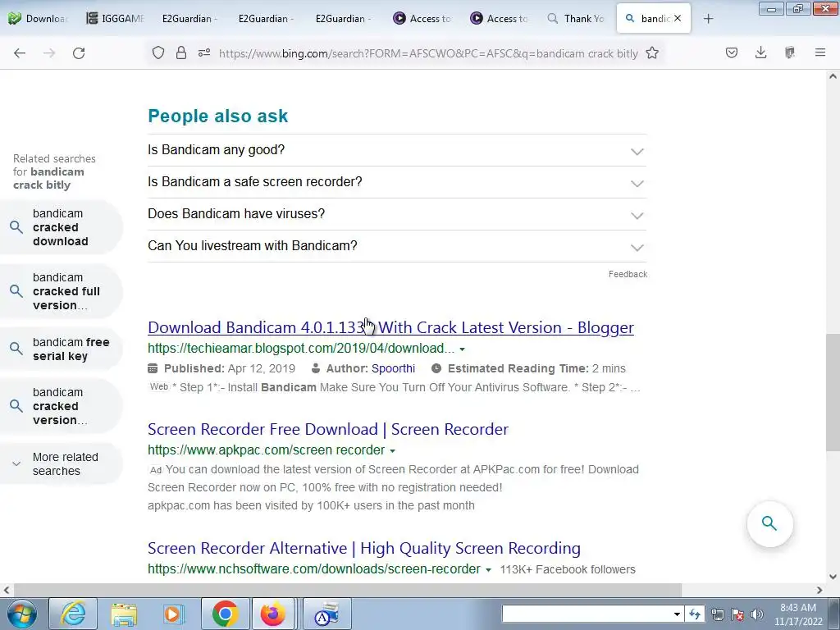Image resolution: width=840 pixels, height=630 pixels.
Task: Click the forward navigation arrow
Action: click(49, 53)
